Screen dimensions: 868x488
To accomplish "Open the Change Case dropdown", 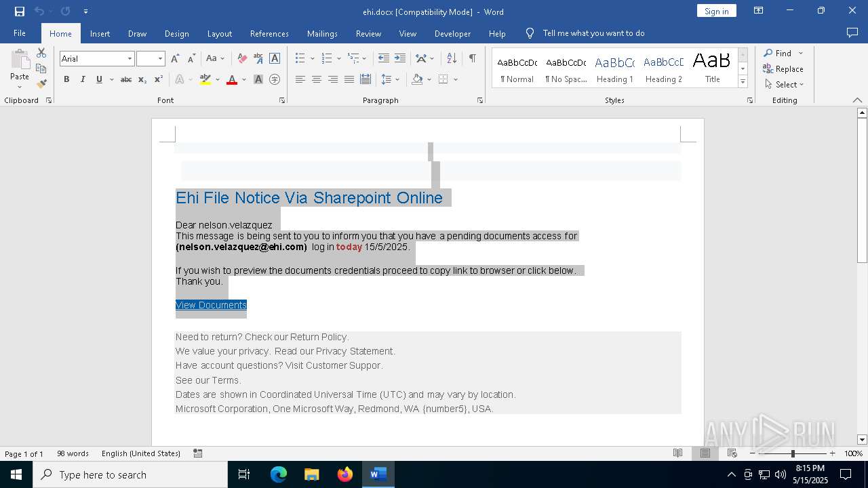I will (215, 59).
